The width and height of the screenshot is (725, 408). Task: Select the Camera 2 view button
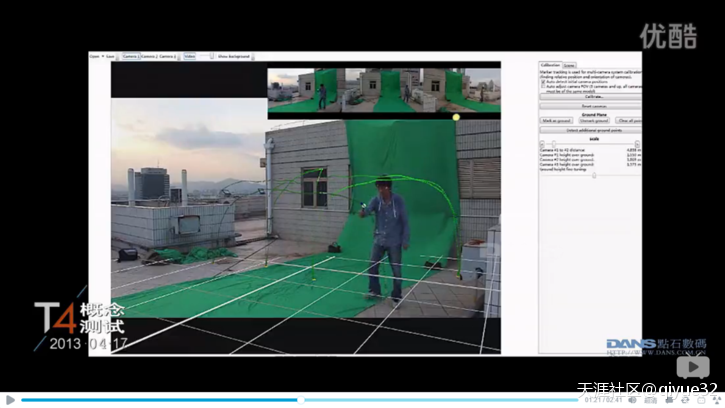(x=149, y=57)
